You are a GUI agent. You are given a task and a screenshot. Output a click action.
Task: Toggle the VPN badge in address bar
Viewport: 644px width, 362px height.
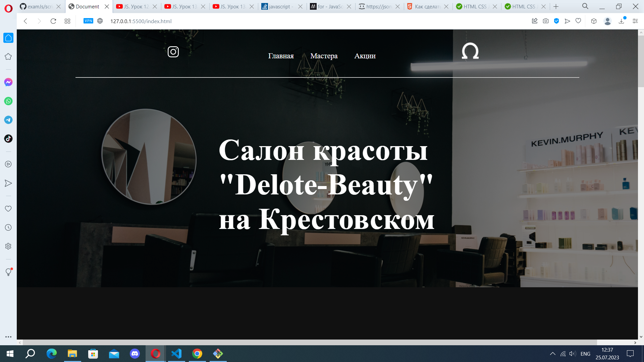(x=88, y=21)
